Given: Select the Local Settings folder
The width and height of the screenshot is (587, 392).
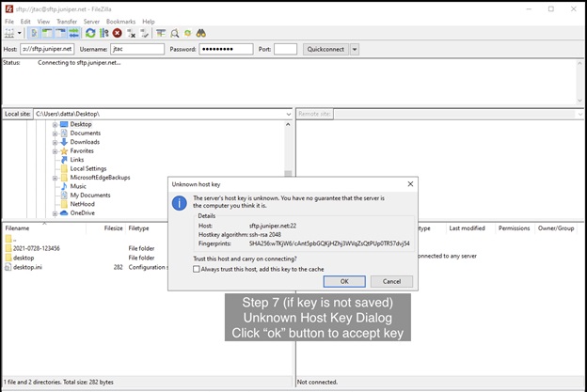Looking at the screenshot, I should click(88, 168).
